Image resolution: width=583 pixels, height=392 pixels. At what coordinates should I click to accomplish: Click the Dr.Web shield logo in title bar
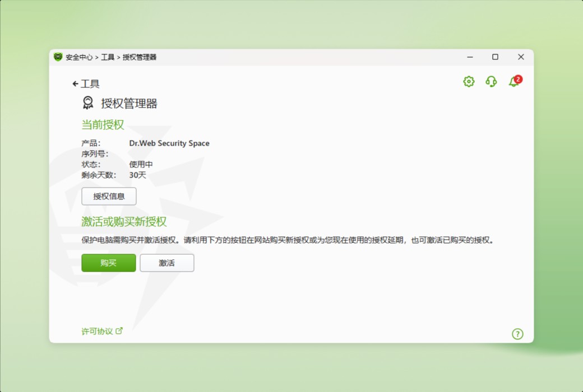point(58,57)
